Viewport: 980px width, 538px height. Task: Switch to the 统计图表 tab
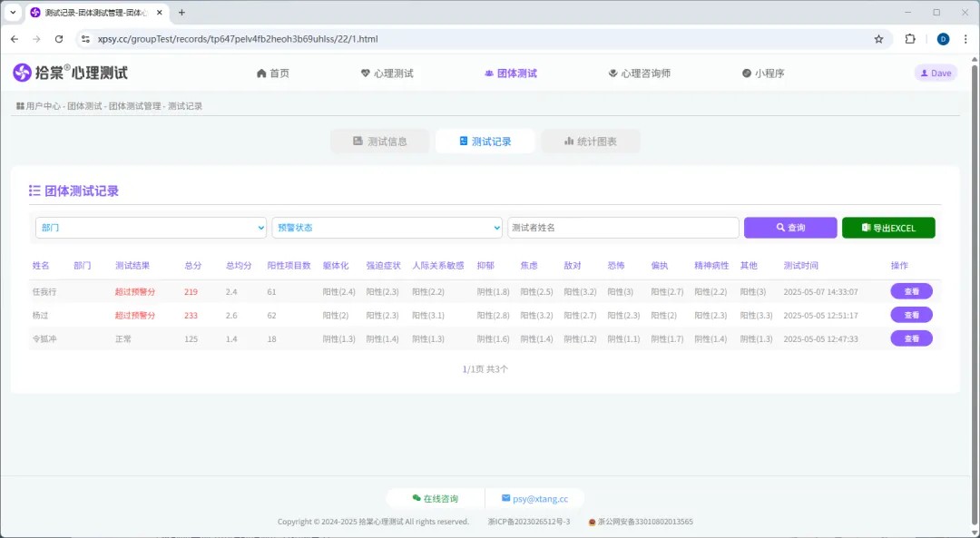591,142
